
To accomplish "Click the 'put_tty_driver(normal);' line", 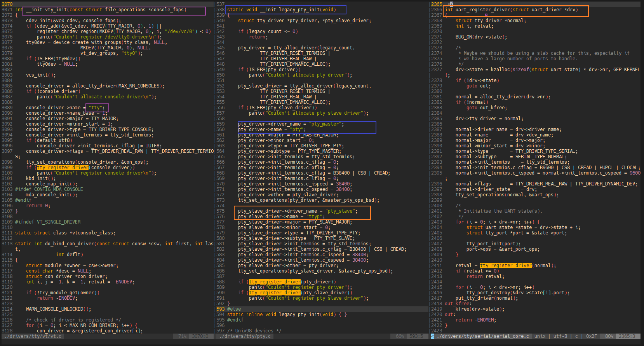I will (x=487, y=298).
